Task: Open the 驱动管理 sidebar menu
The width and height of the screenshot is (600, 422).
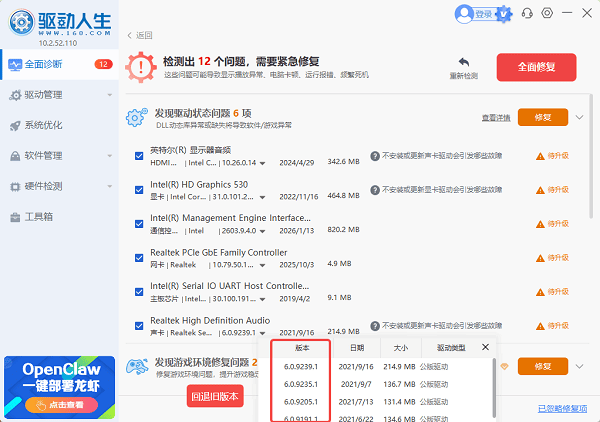Action: 59,95
